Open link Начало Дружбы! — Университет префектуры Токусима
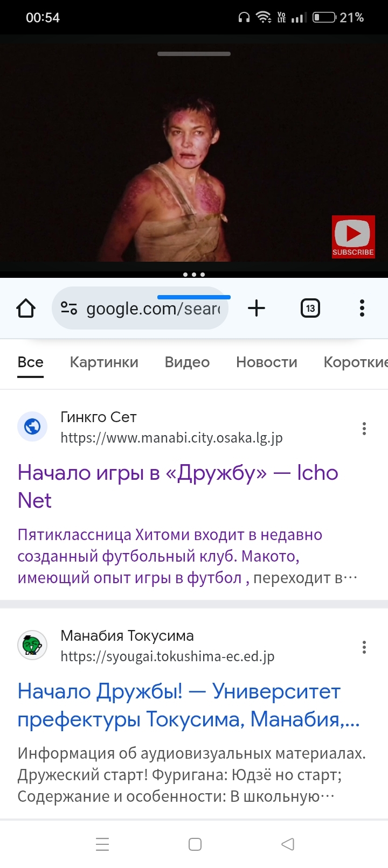 click(x=189, y=705)
